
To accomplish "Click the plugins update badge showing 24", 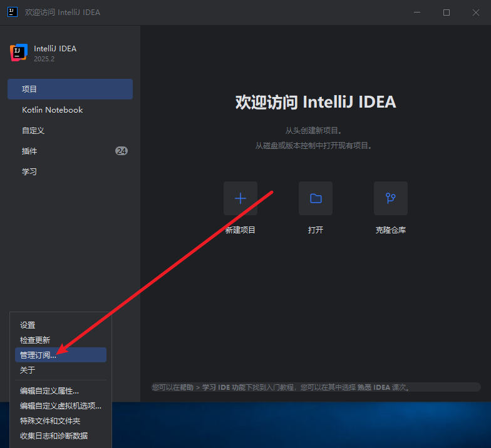I will pos(121,151).
